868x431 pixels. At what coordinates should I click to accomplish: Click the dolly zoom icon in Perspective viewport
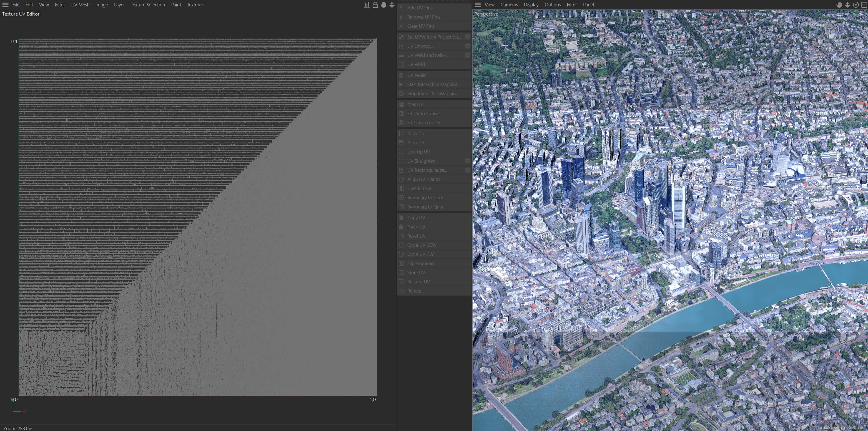[847, 5]
